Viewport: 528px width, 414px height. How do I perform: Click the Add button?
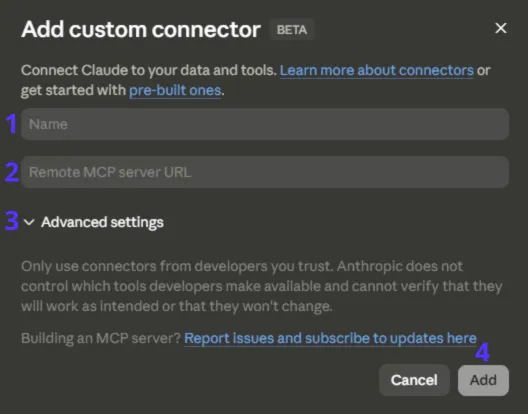[x=483, y=380]
